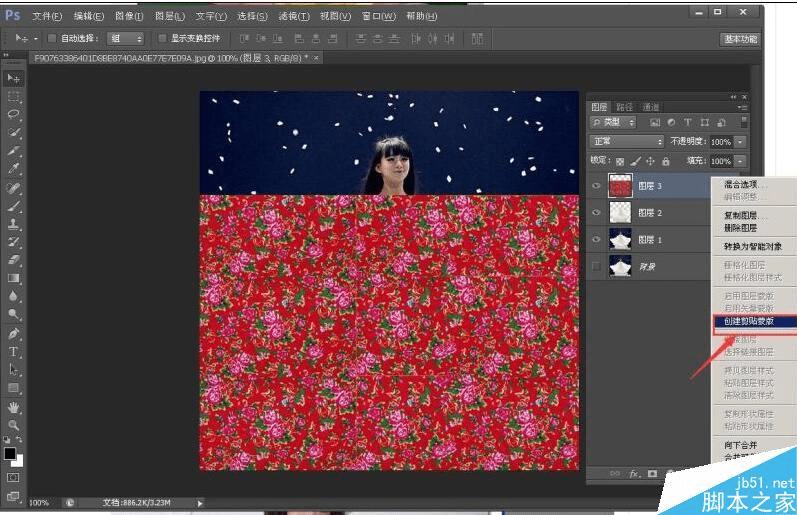797x515 pixels.
Task: Hide 图层 2 using its eye icon
Action: coord(597,213)
